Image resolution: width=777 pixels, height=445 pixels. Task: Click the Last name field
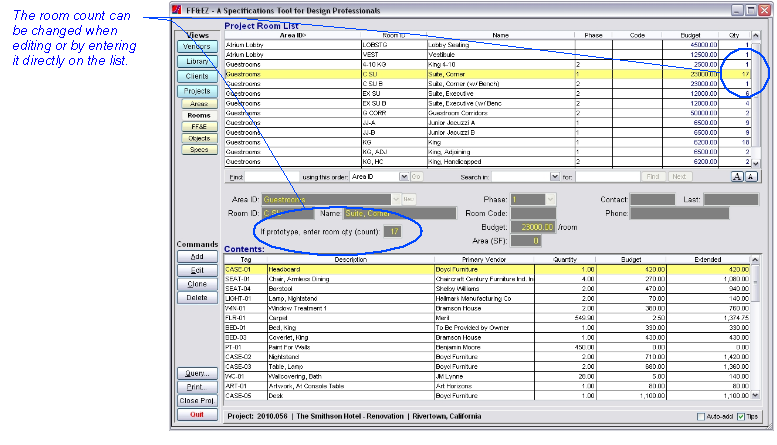(731, 199)
